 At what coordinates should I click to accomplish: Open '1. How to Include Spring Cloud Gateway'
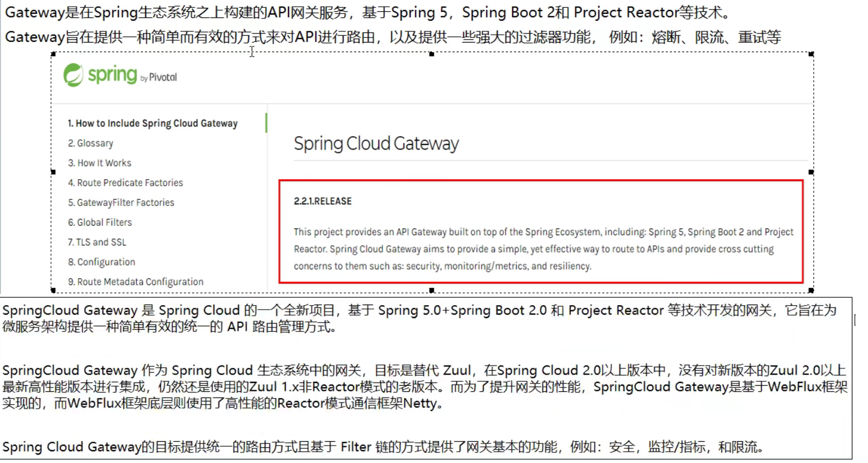pos(153,123)
